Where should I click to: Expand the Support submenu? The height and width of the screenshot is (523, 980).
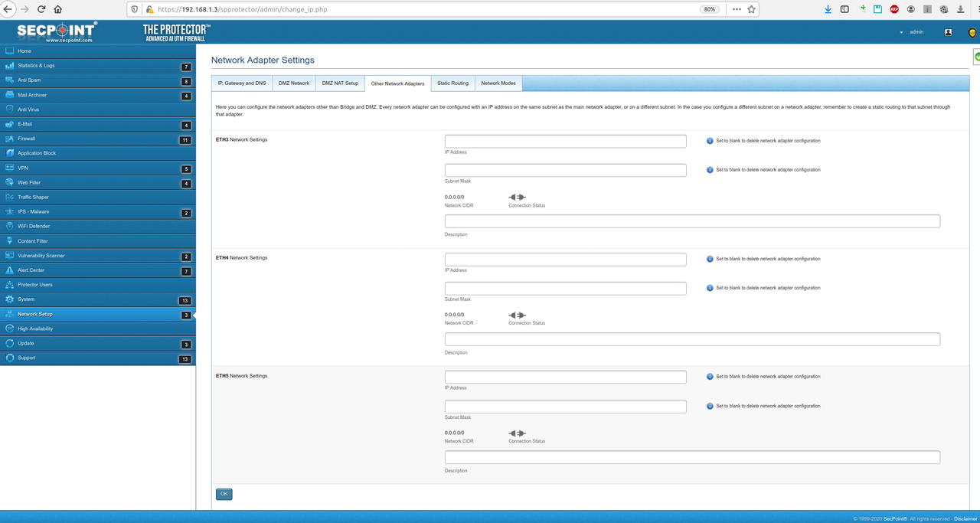(x=185, y=359)
